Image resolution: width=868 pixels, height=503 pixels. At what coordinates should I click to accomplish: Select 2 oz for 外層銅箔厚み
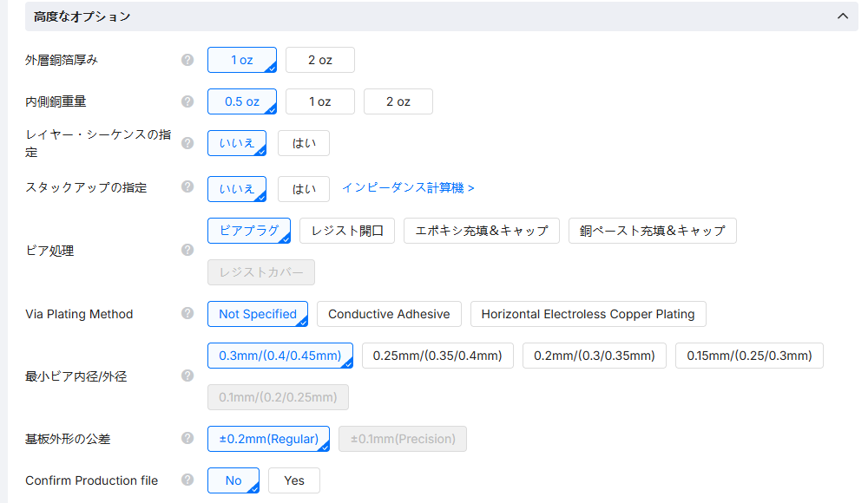coord(320,60)
